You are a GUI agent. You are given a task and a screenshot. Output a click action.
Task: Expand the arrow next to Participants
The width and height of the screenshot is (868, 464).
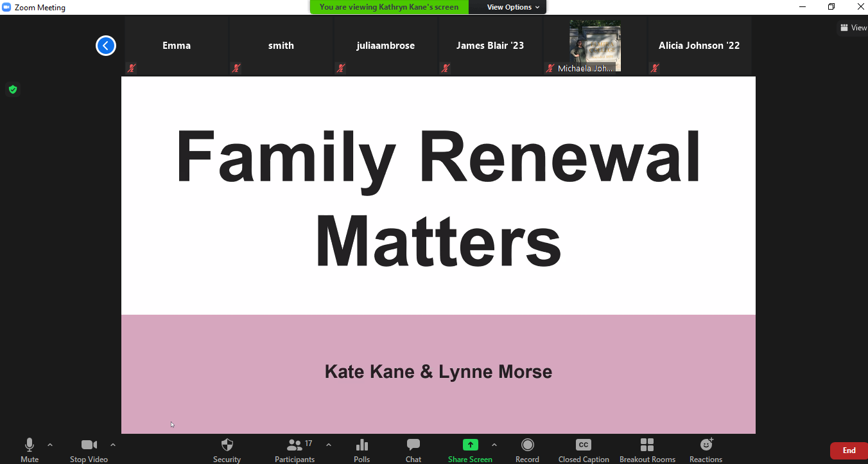(x=329, y=445)
